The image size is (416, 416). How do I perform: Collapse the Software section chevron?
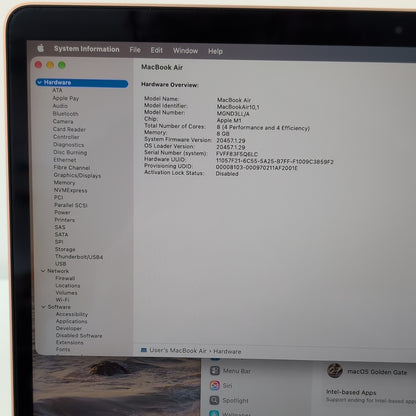pos(43,307)
